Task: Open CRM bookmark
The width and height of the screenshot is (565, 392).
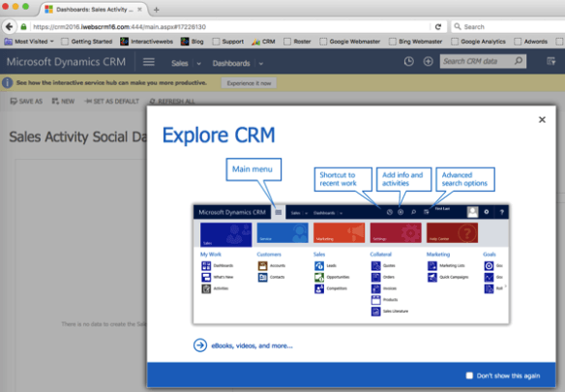Action: coord(264,42)
